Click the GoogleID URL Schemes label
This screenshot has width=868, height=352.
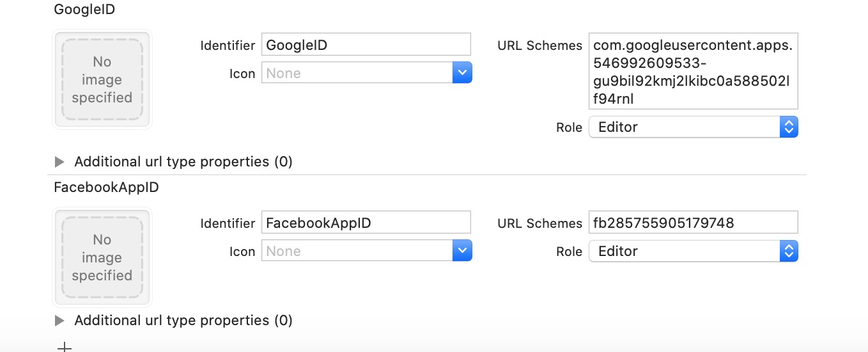pos(539,45)
